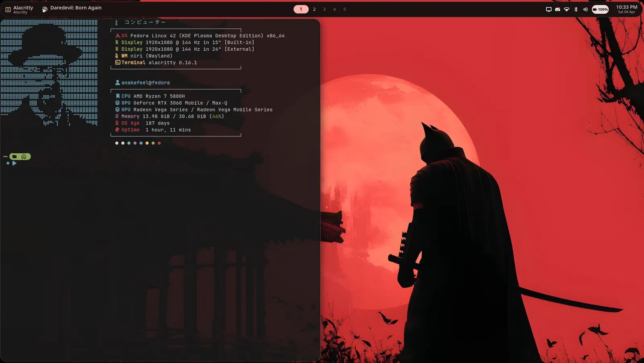The width and height of the screenshot is (644, 363).
Task: Click the Alacritty window title label
Action: pyautogui.click(x=23, y=8)
